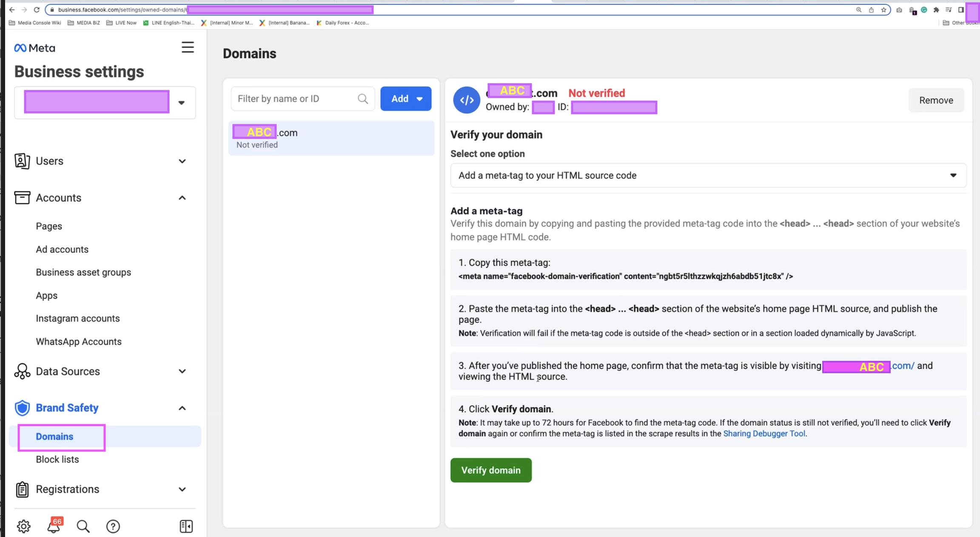Click the Filter by name or ID field
980x537 pixels.
click(296, 99)
